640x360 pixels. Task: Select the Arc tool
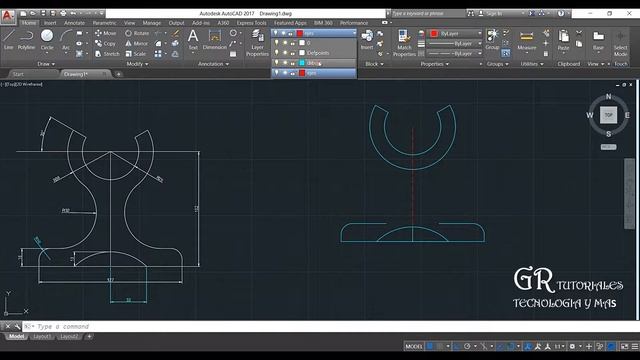click(x=66, y=40)
